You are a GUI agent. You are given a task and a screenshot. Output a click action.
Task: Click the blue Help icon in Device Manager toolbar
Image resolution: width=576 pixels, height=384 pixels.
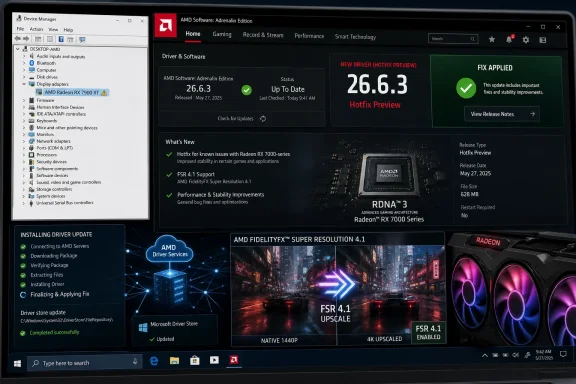(61, 39)
